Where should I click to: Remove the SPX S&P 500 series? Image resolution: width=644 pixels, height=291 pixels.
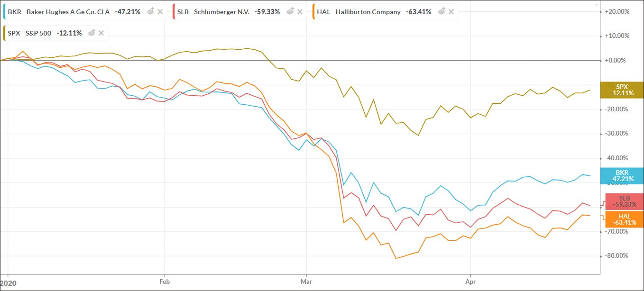click(x=101, y=33)
